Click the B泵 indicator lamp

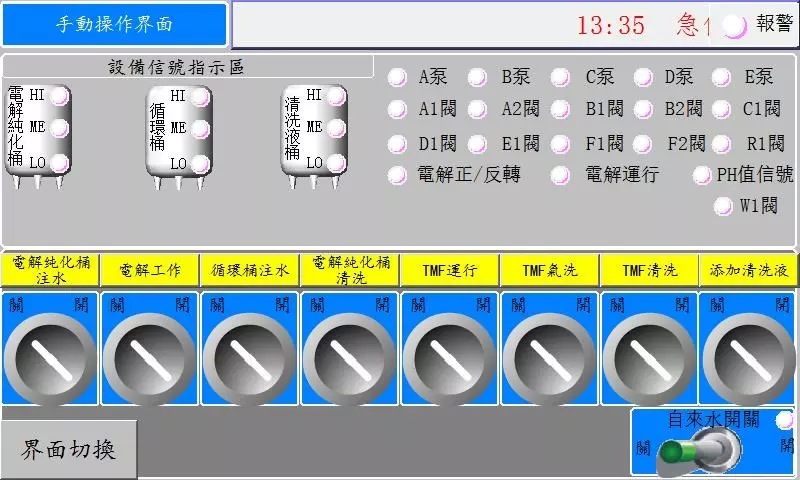tap(477, 77)
